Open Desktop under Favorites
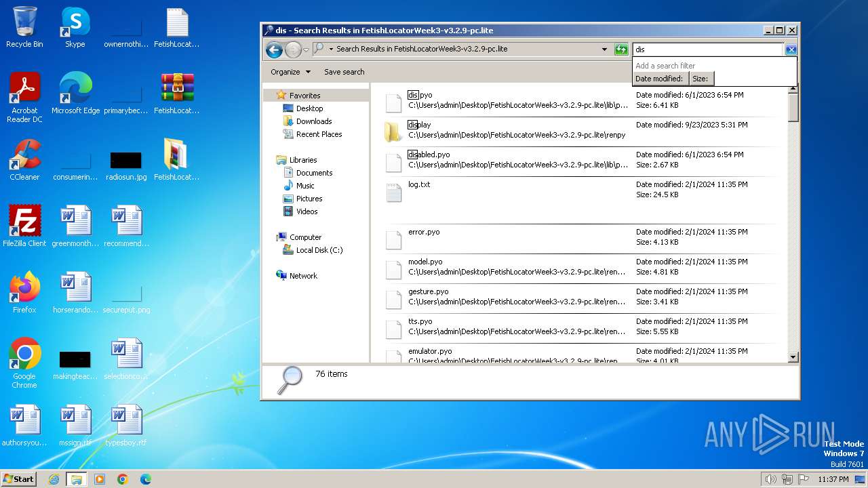The width and height of the screenshot is (868, 488). click(309, 108)
